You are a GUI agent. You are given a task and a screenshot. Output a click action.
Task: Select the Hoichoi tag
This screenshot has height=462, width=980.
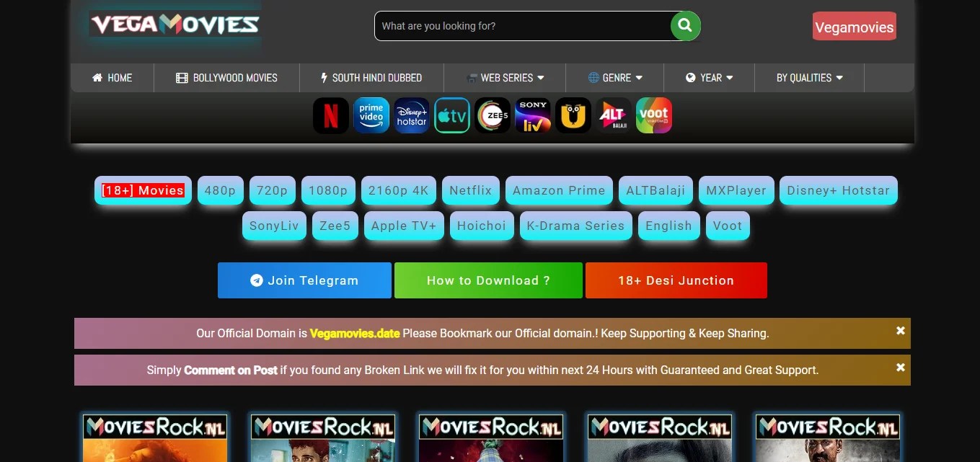482,226
